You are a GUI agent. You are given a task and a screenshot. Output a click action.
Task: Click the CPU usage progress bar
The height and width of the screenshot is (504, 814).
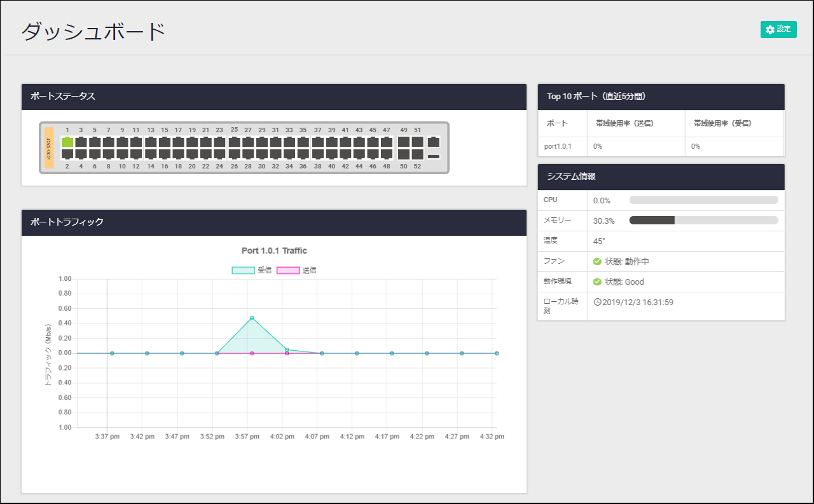(703, 200)
